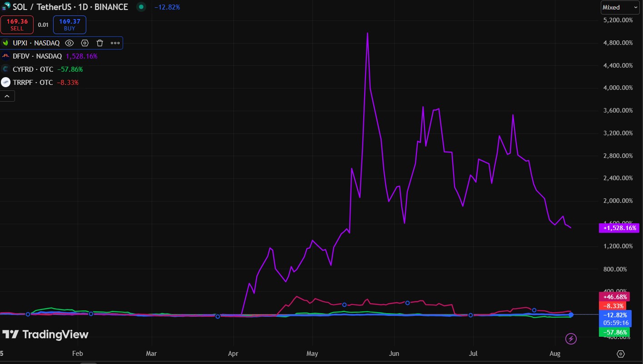Click the 169.37 BUY button
The width and height of the screenshot is (643, 364).
(x=69, y=25)
